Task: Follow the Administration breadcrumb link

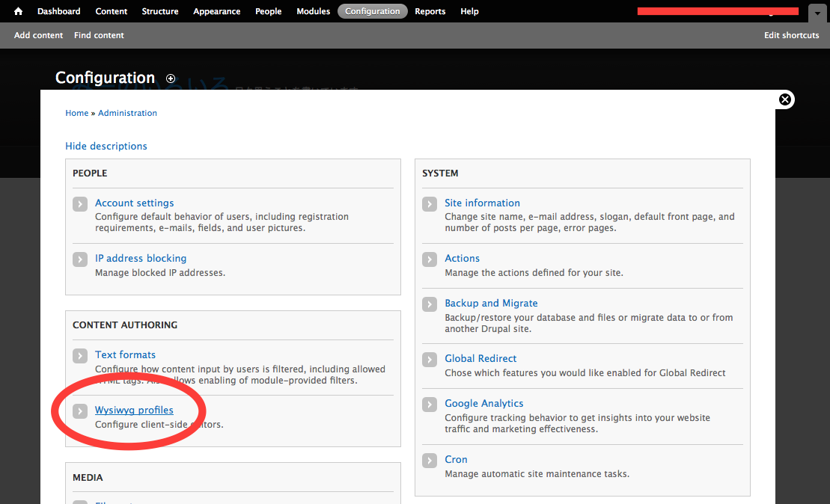Action: coord(127,113)
